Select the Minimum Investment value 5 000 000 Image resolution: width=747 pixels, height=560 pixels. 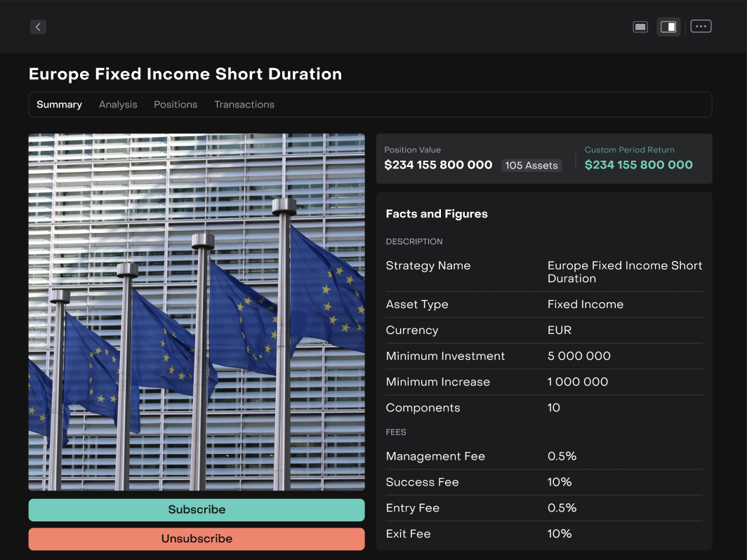pyautogui.click(x=579, y=356)
